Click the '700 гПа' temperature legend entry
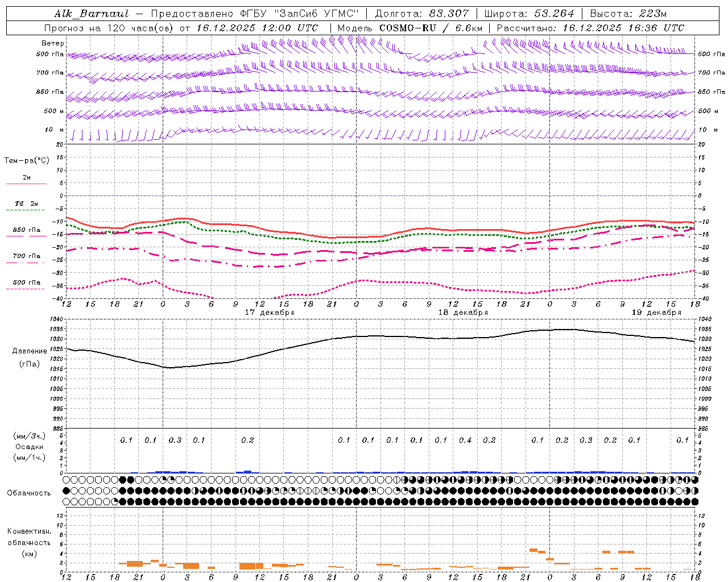728x582 pixels. click(27, 256)
